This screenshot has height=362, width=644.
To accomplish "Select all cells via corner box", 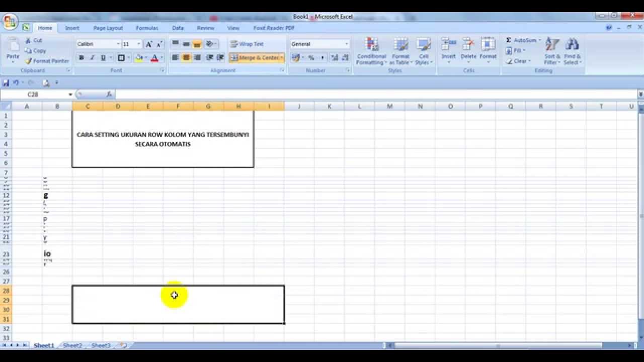I will point(6,106).
